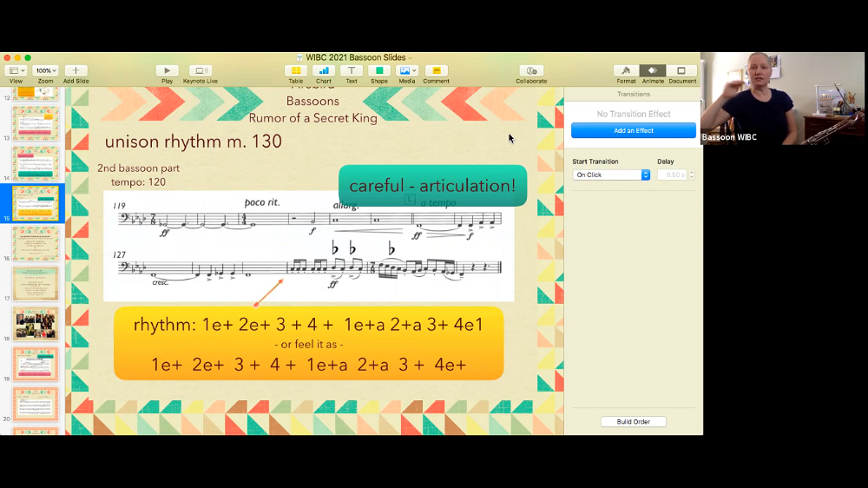Select the 'careful - articulation!' teal box
Image resolution: width=868 pixels, height=488 pixels.
pos(432,186)
